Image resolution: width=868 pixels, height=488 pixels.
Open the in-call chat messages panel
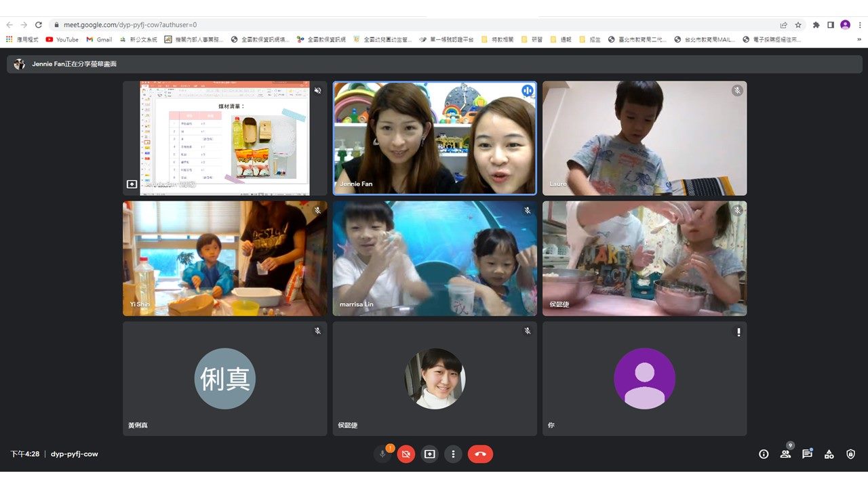tap(807, 454)
